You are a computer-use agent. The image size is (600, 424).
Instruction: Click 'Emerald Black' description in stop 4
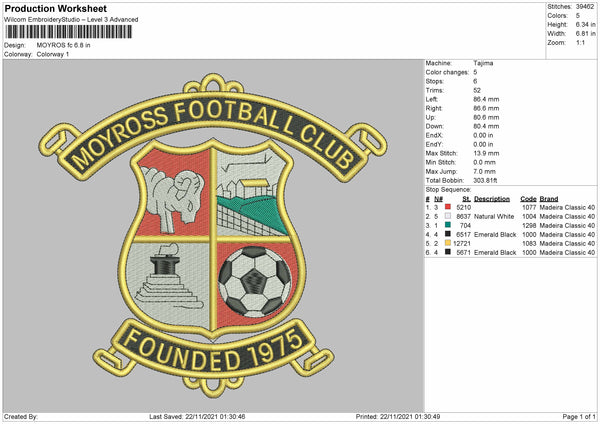point(495,235)
